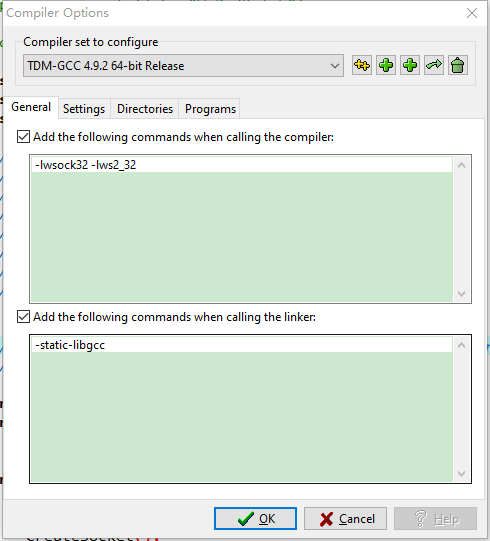
Task: Toggle adding commands when calling the compiler
Action: click(x=23, y=137)
